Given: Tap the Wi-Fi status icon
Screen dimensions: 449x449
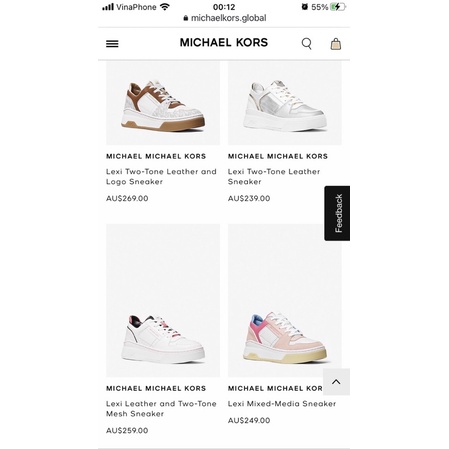Looking at the screenshot, I should coord(165,7).
